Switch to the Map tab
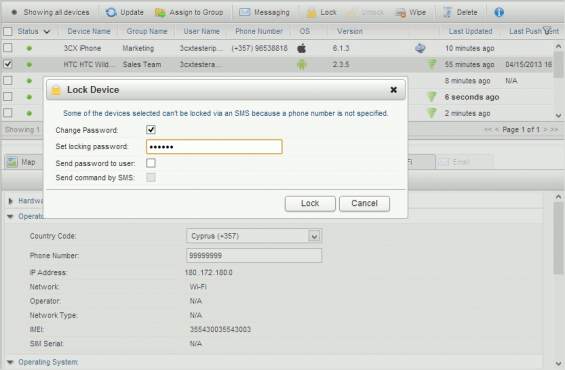The height and width of the screenshot is (370, 565). pos(22,162)
